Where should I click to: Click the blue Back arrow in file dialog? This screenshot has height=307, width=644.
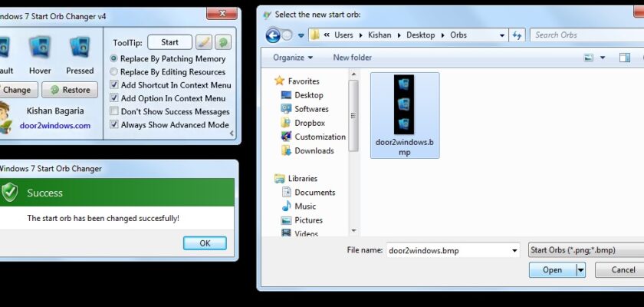click(x=273, y=35)
